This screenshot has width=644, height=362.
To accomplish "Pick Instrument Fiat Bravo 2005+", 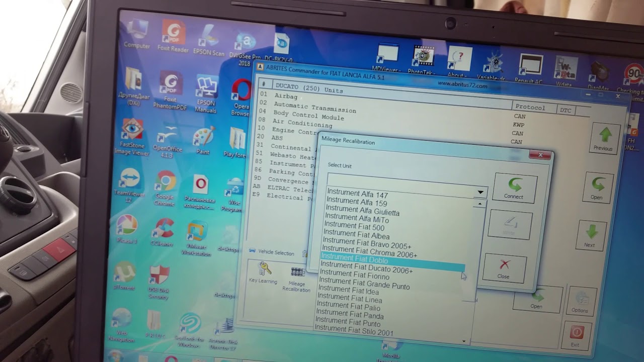I will tap(367, 243).
